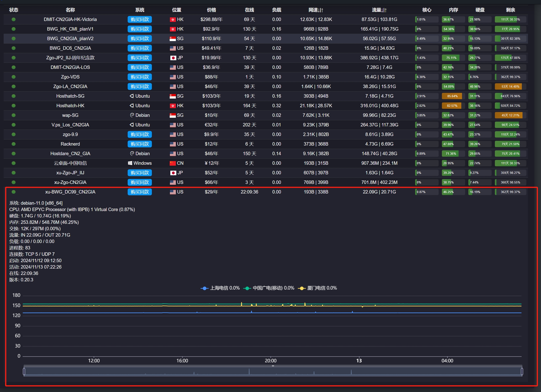The width and height of the screenshot is (541, 392).
Task: Click 购买同款 for BWG_DC6_CN2GIA
Action: click(x=140, y=48)
